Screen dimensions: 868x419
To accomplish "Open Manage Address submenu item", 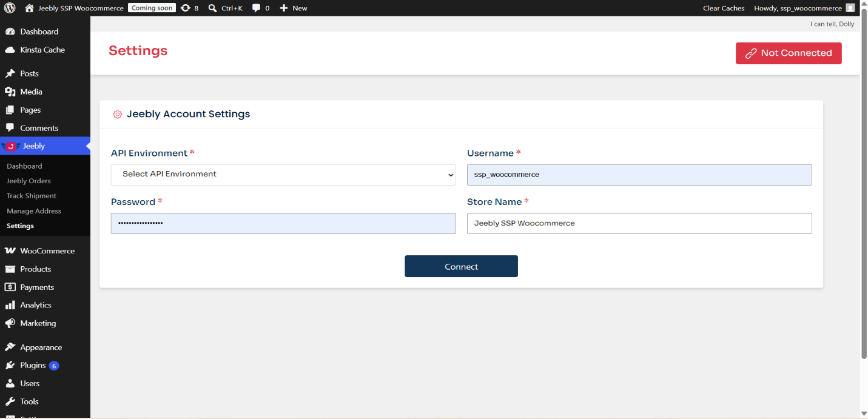I will point(34,211).
